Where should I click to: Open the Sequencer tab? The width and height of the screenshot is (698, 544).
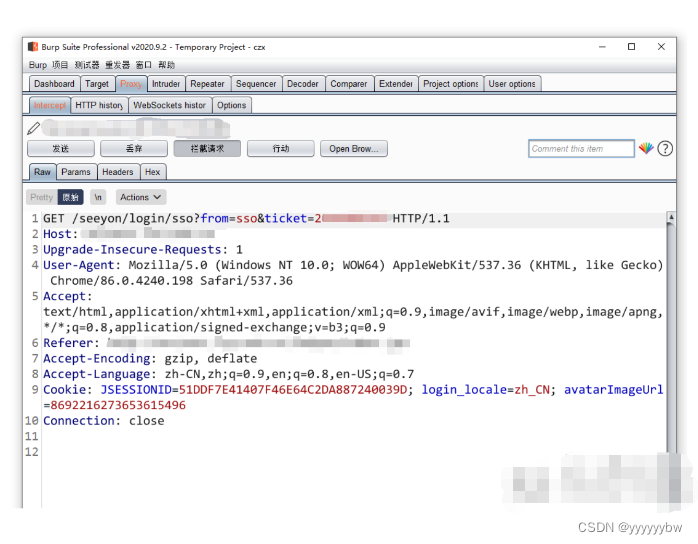coord(256,84)
